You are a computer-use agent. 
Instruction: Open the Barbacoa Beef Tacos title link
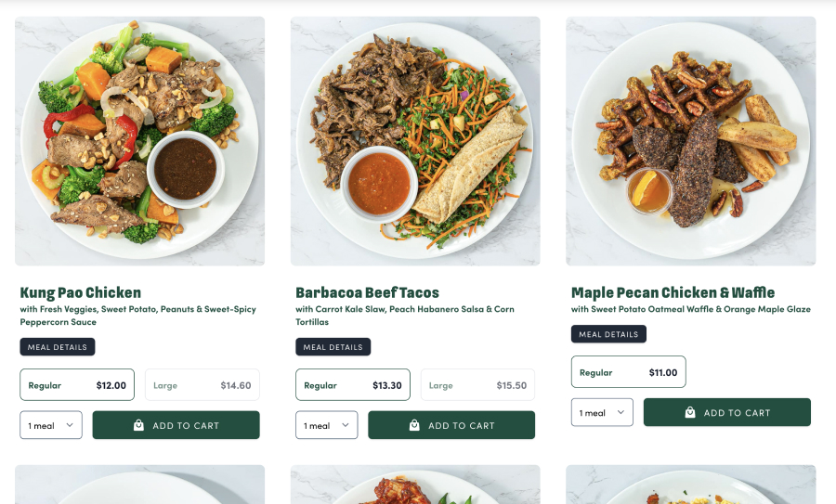tap(367, 292)
